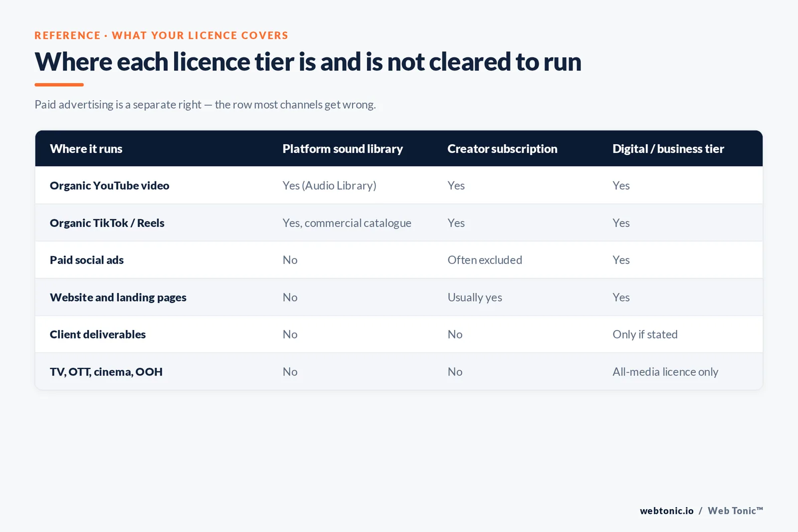Open the webtonic.io footer link
The width and height of the screenshot is (798, 532).
point(666,511)
